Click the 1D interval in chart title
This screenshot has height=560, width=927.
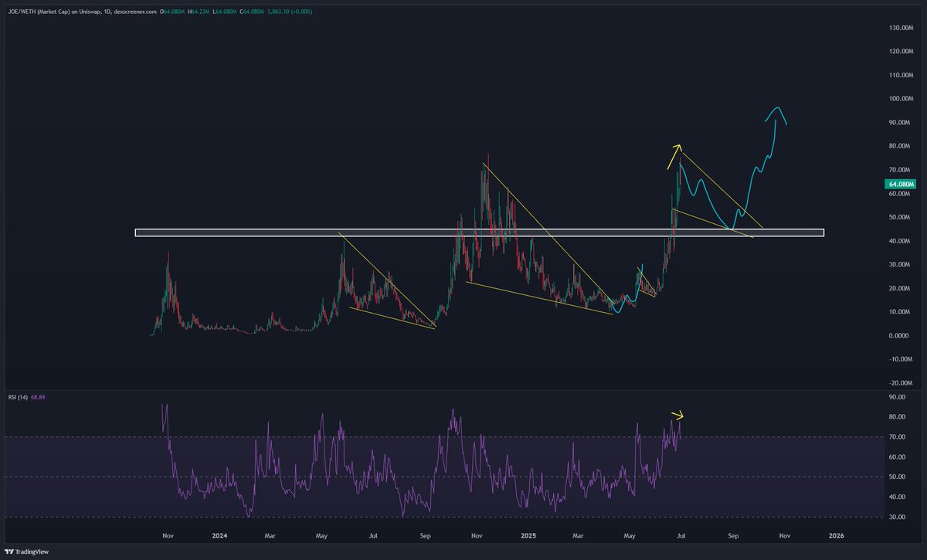click(107, 12)
